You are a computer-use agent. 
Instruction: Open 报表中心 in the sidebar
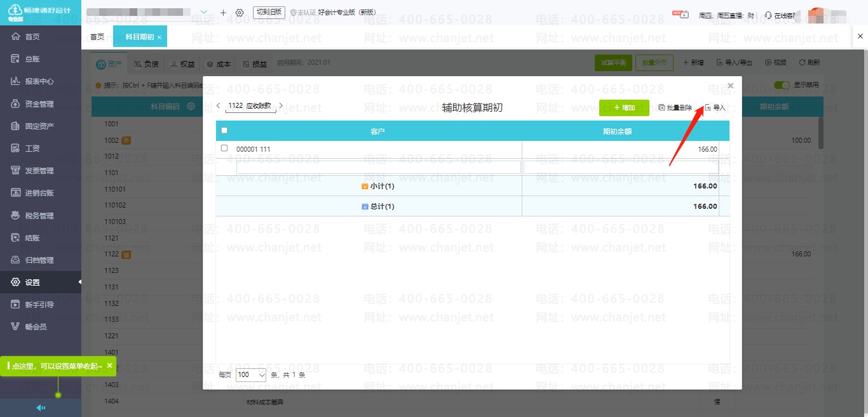(39, 81)
